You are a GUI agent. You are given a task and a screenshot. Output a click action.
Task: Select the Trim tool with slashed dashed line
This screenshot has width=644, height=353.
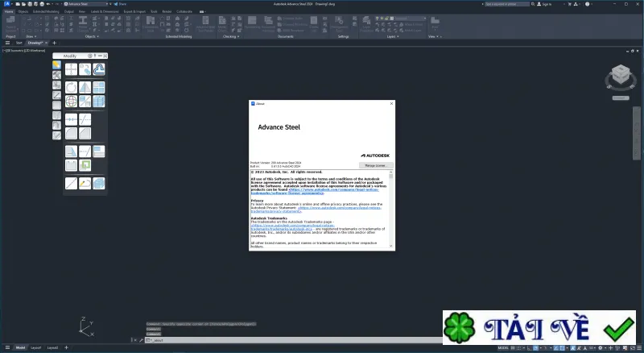(85, 119)
